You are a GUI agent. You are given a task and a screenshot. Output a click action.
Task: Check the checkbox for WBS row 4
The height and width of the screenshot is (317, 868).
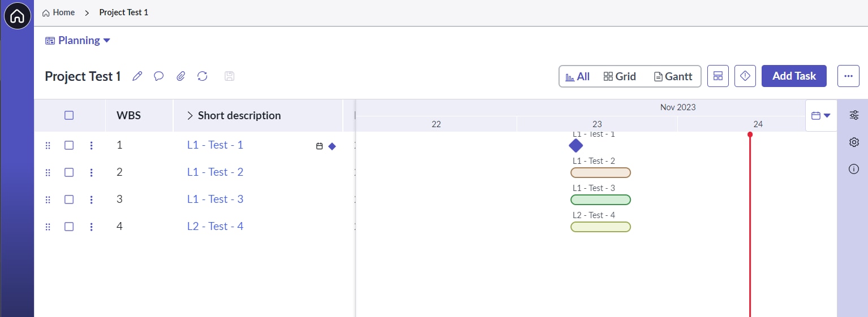[x=69, y=227]
